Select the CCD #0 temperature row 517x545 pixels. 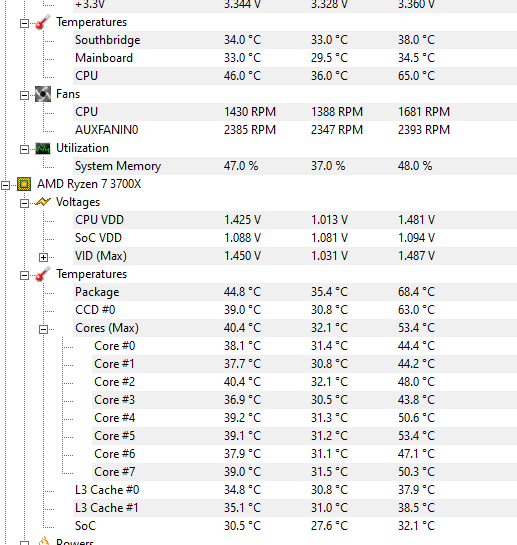[295, 310]
